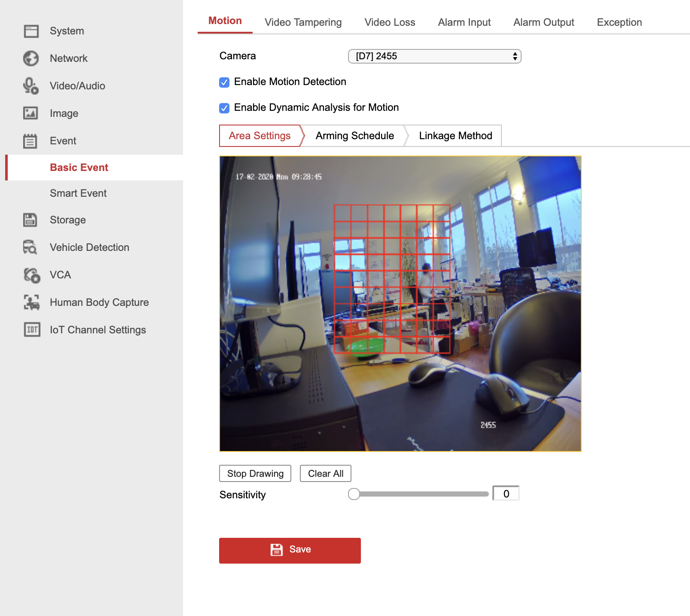
Task: Open the Camera selection dropdown
Action: click(434, 56)
